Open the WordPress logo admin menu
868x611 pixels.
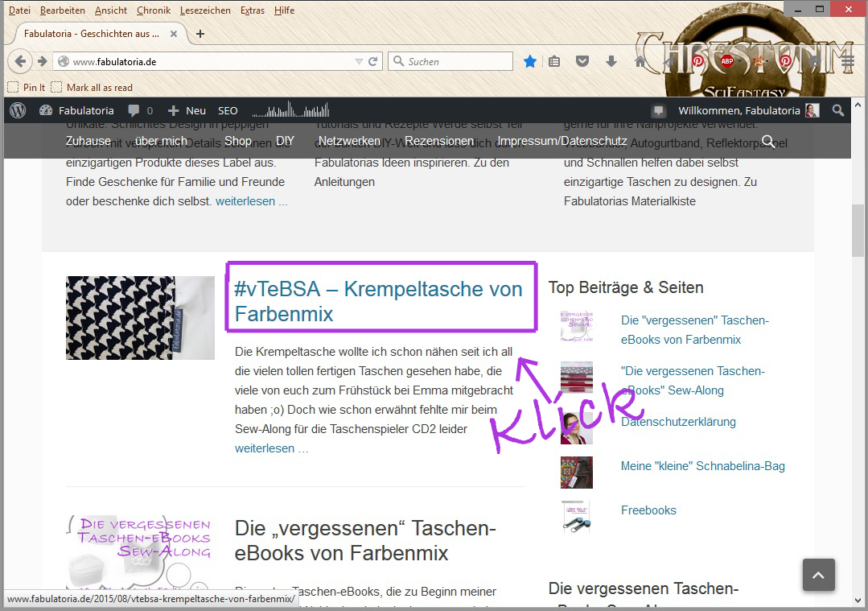(18, 110)
